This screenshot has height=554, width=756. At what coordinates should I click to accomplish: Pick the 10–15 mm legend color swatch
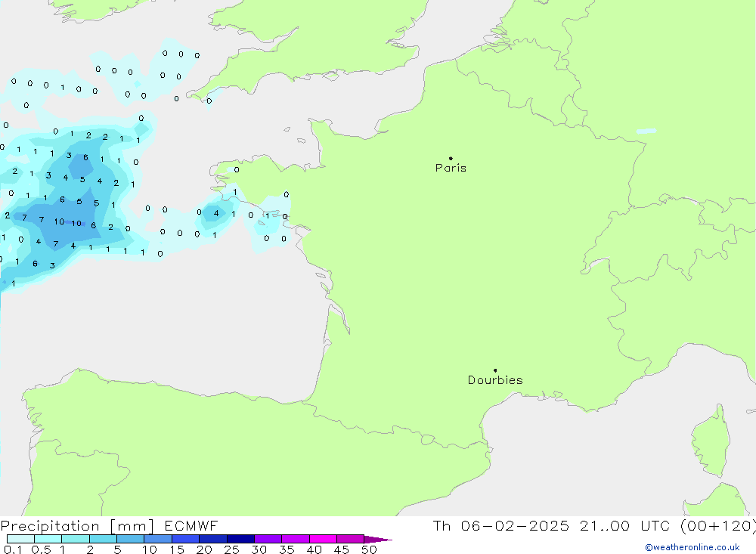tap(158, 539)
